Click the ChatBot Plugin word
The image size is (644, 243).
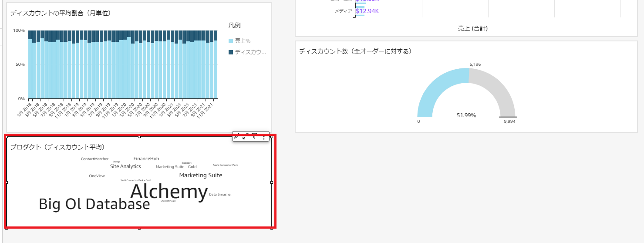(168, 201)
